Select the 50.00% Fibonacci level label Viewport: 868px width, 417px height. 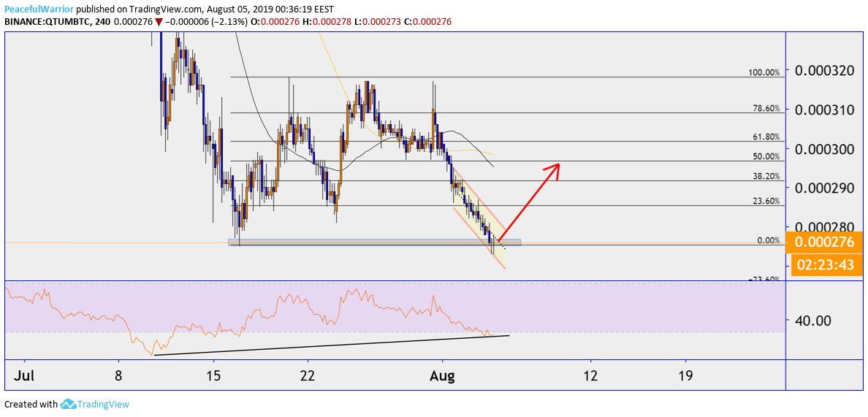coord(766,156)
